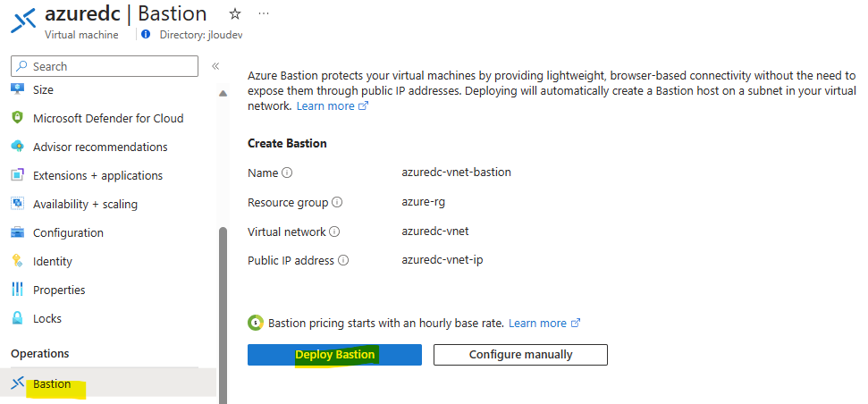The image size is (868, 404).
Task: Click the Azure Bastion logo beside azuredc title
Action: [23, 21]
